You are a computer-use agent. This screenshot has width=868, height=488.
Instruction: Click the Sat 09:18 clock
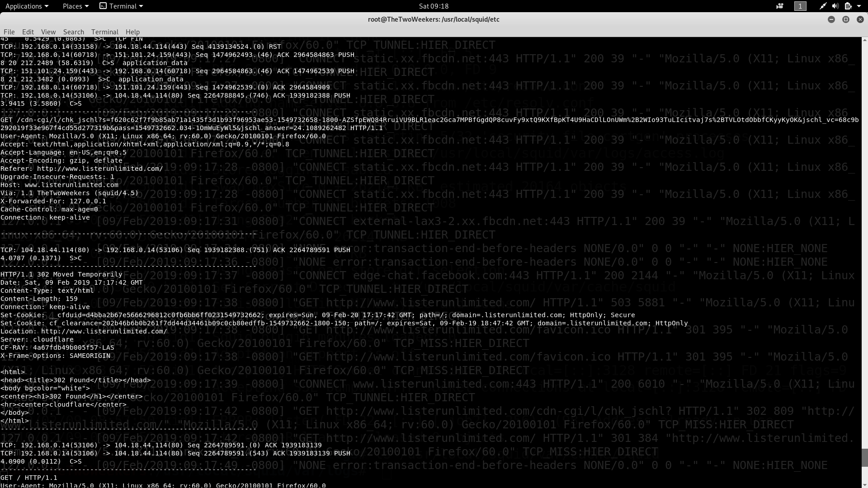coord(434,6)
